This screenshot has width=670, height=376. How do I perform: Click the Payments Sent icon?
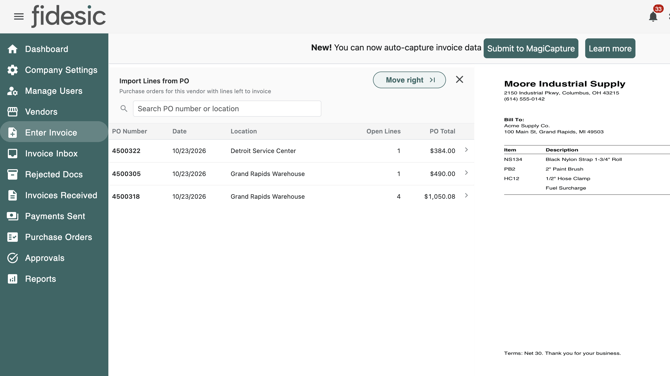[12, 216]
